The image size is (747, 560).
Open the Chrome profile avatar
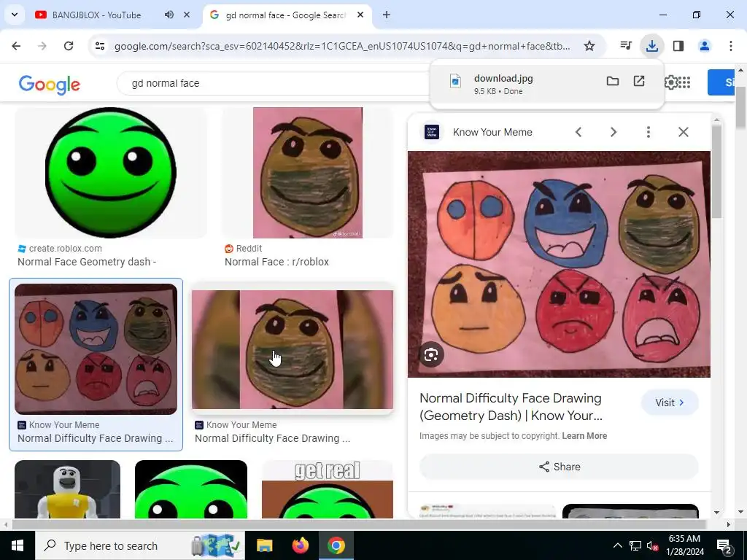tap(705, 46)
